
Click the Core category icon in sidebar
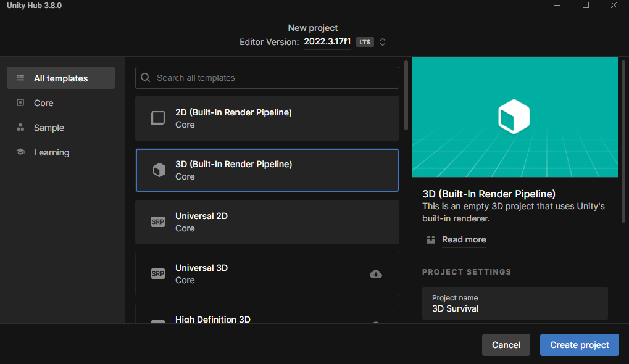[20, 102]
